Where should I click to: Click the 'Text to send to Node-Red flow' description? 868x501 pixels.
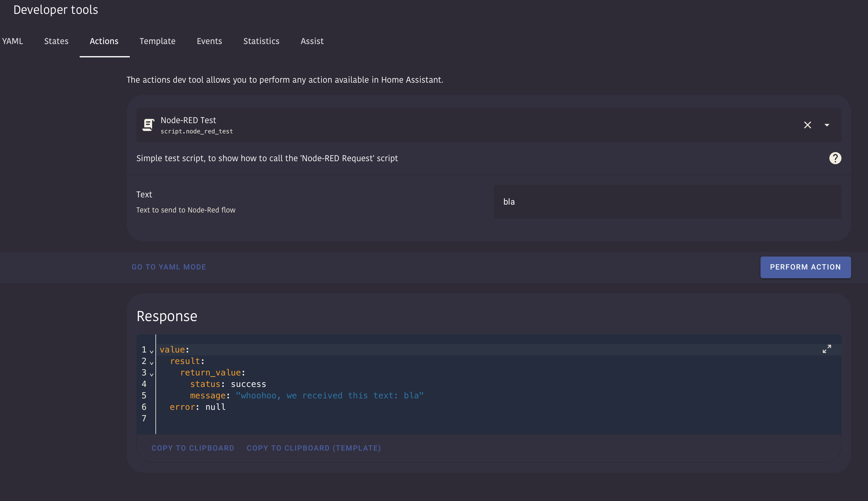[186, 210]
